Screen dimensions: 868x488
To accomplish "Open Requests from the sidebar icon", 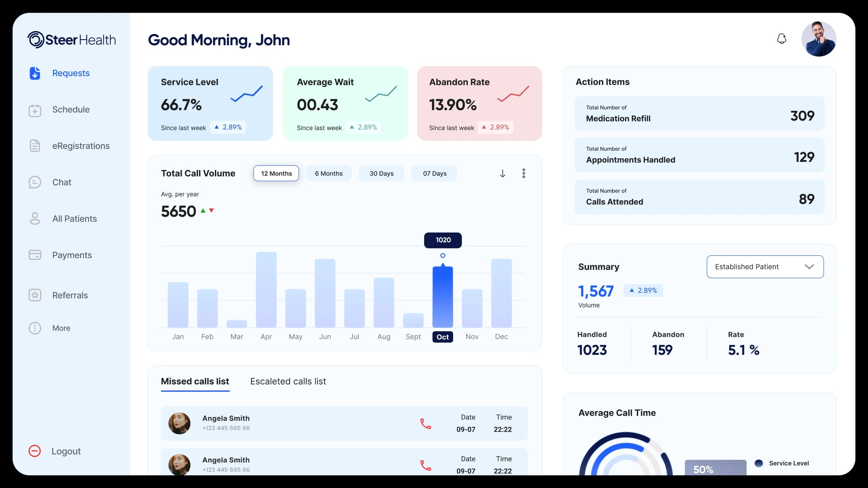I will click(x=35, y=73).
